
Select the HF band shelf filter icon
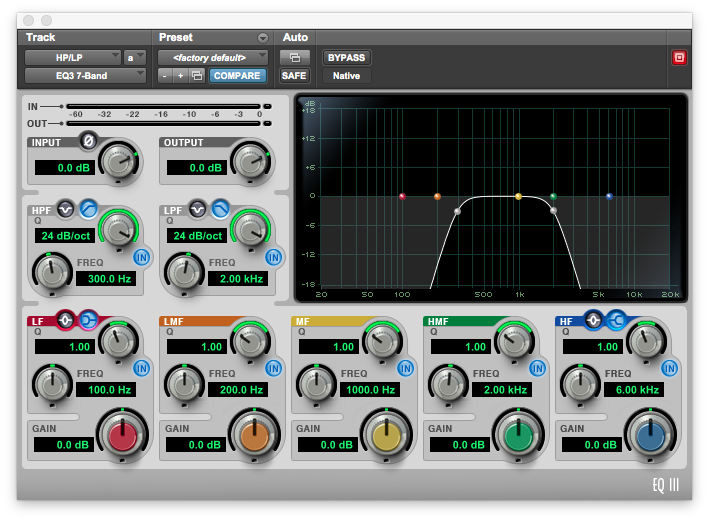coord(615,321)
